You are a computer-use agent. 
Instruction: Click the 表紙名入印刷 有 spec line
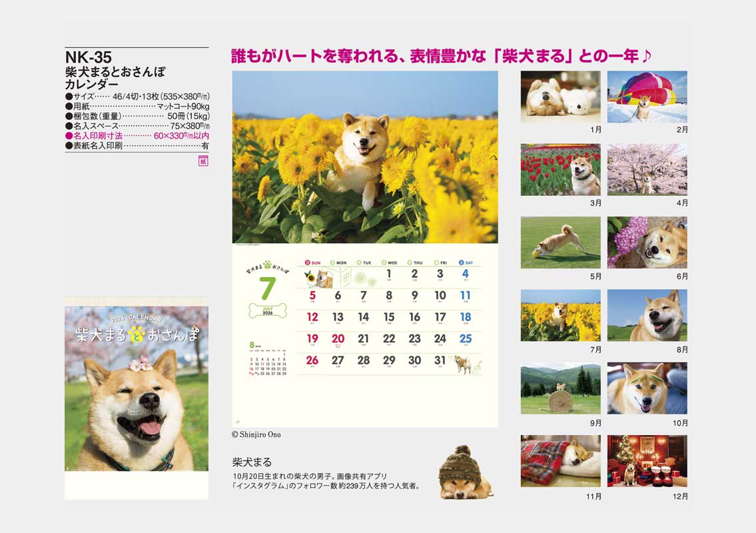(x=137, y=146)
